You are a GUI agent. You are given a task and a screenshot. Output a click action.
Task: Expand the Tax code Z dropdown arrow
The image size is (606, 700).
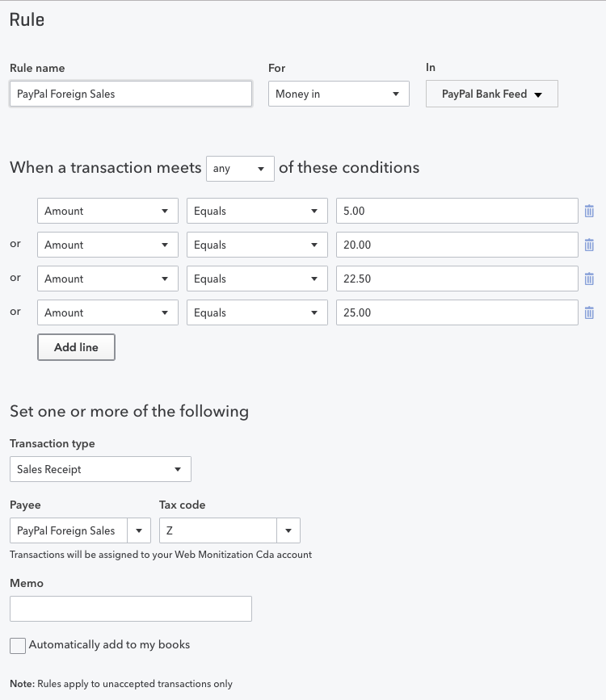(288, 530)
